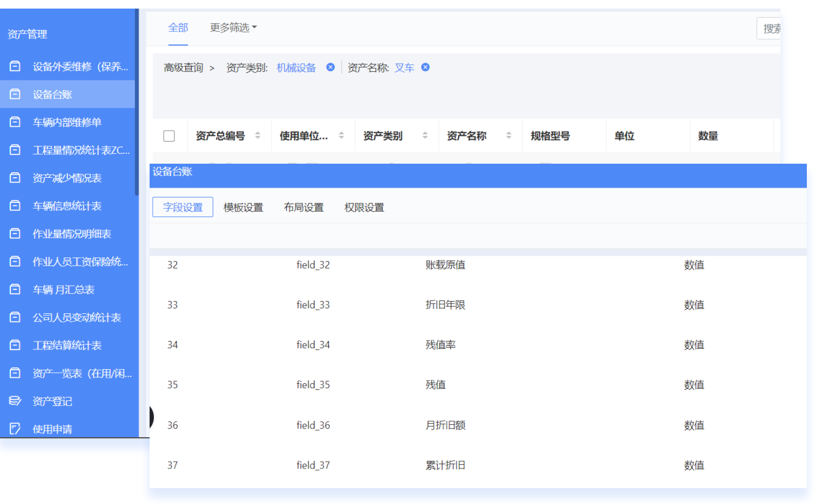
Task: Click the icon beside 作业量情况明细表
Action: 15,234
